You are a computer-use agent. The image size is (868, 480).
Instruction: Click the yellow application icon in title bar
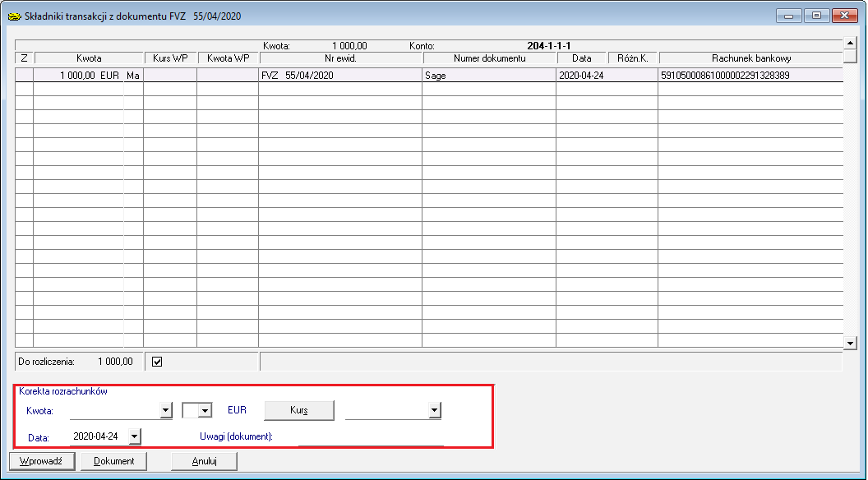coord(15,16)
